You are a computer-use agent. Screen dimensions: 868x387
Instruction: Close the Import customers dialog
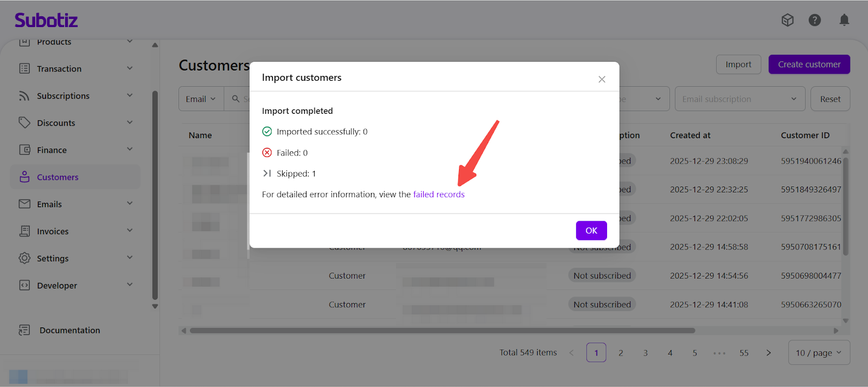click(x=602, y=79)
